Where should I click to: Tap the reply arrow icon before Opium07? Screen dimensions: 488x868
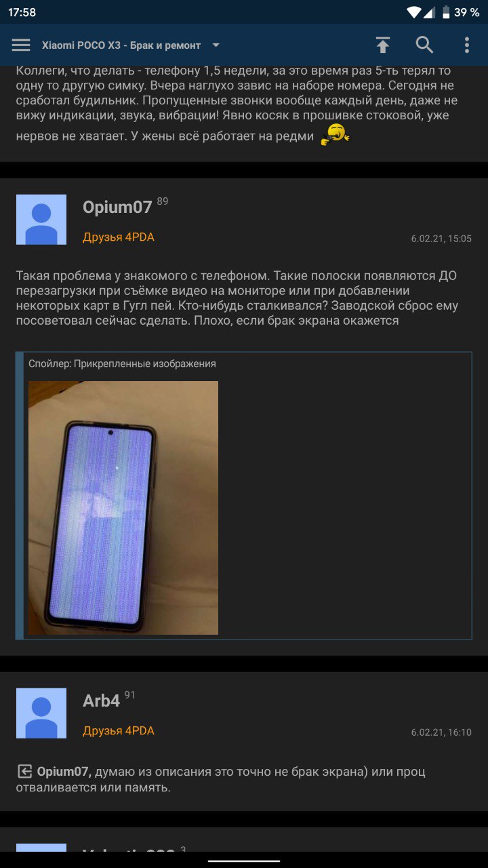coord(24,771)
